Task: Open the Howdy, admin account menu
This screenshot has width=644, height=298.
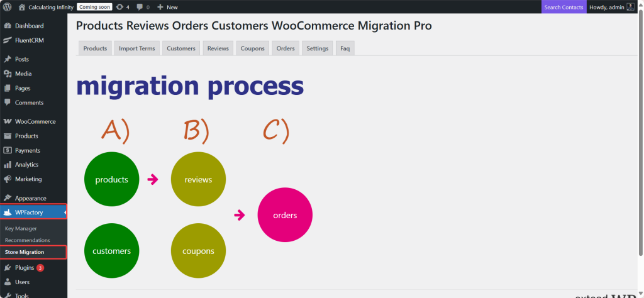Action: click(x=606, y=7)
